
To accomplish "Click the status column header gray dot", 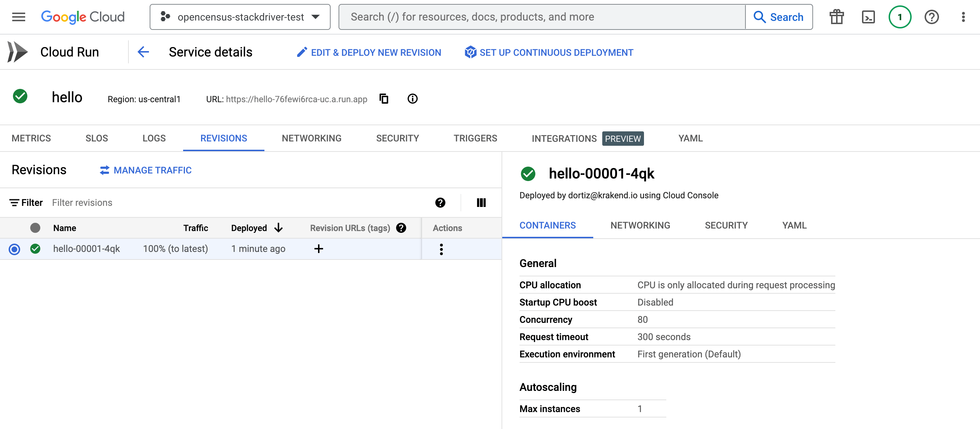I will 35,227.
